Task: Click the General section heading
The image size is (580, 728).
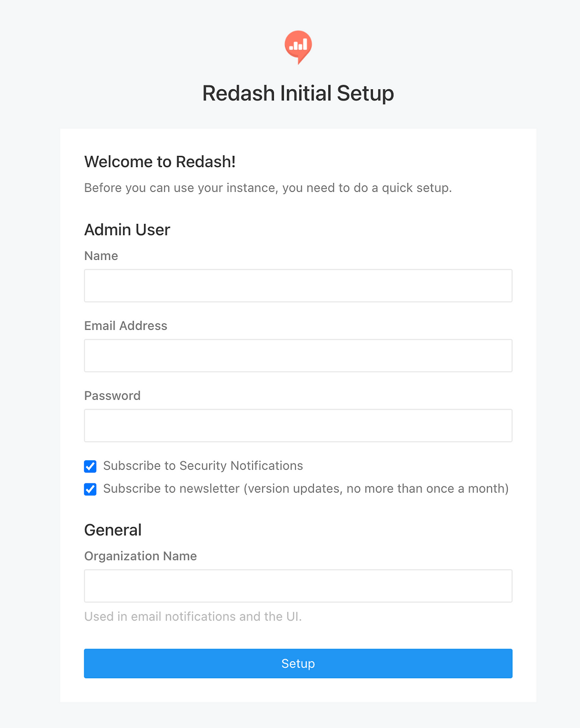Action: click(x=113, y=530)
